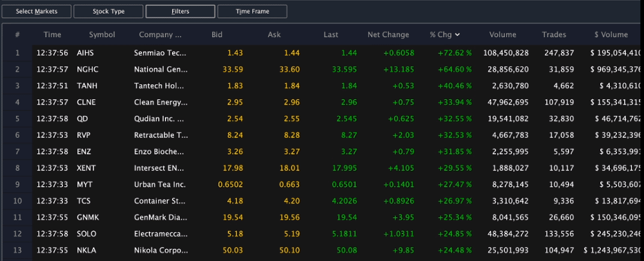Select the CLNE symbol

86,102
